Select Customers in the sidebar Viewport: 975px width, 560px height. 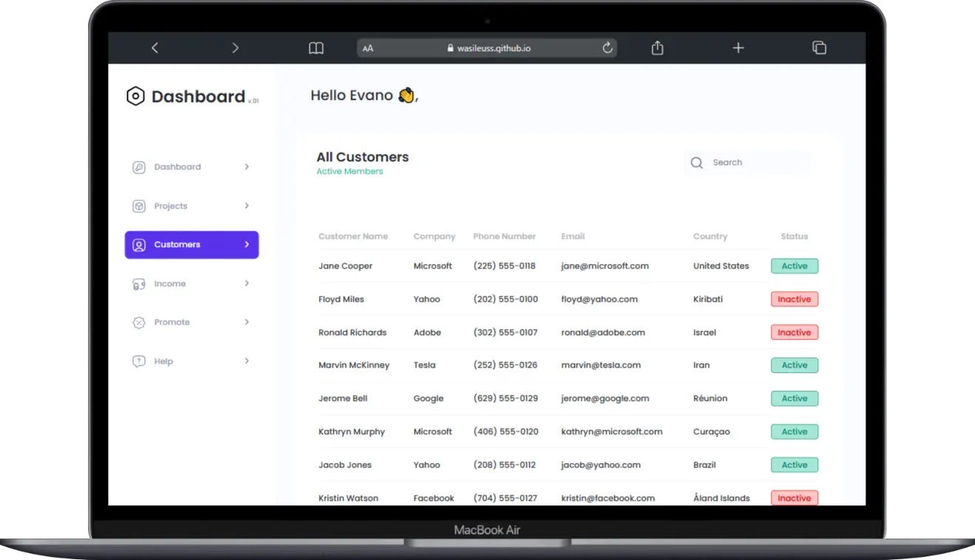tap(192, 245)
